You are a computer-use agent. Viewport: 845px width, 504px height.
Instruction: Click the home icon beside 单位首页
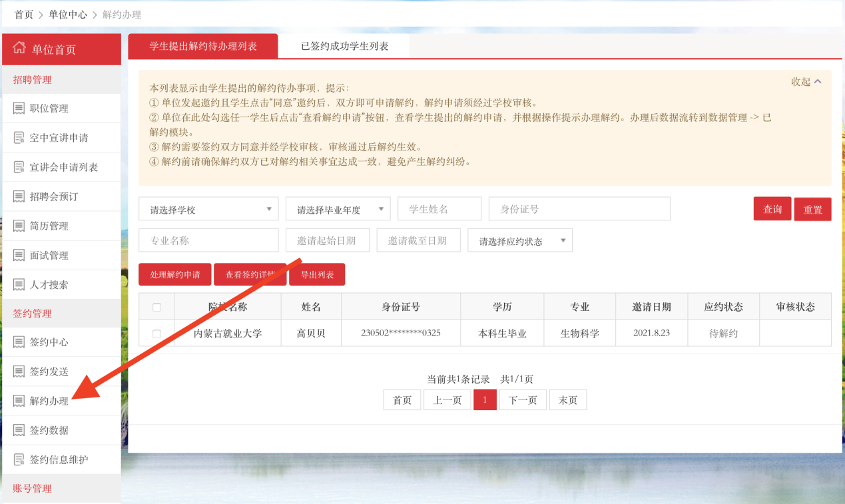tap(19, 49)
